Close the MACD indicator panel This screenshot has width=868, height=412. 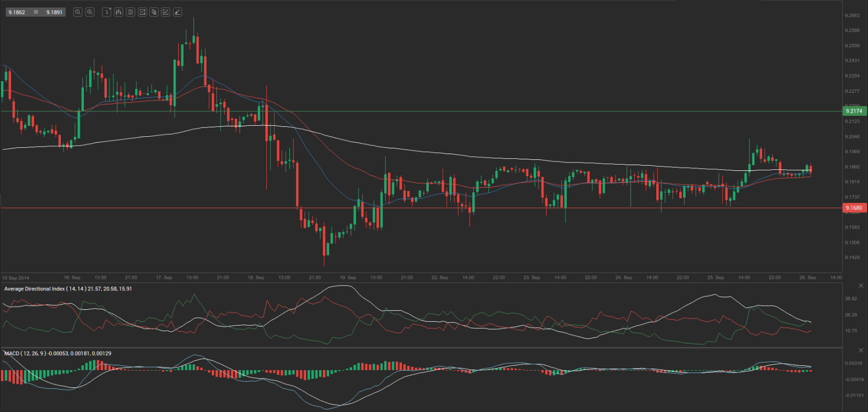point(861,350)
